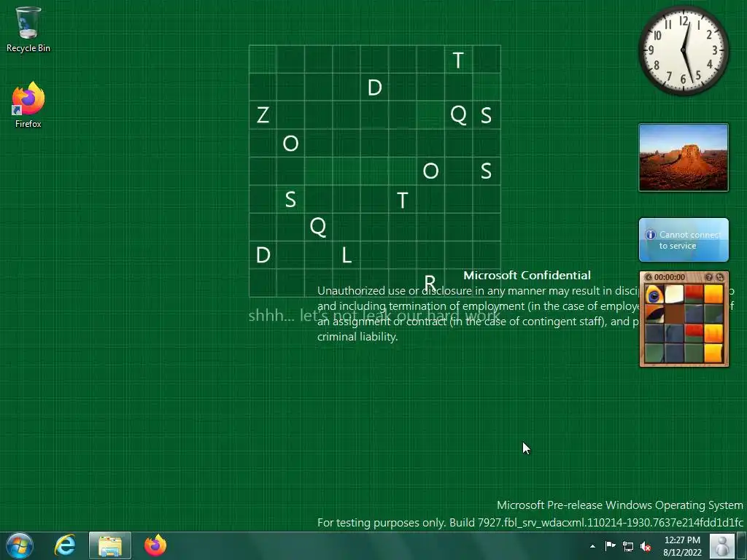
Task: Open the Windows Start menu
Action: [20, 545]
